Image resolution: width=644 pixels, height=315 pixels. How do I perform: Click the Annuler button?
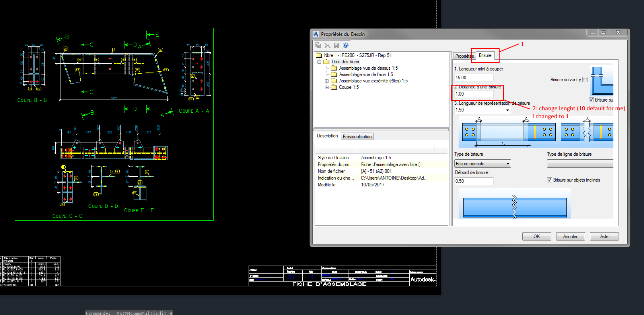570,237
